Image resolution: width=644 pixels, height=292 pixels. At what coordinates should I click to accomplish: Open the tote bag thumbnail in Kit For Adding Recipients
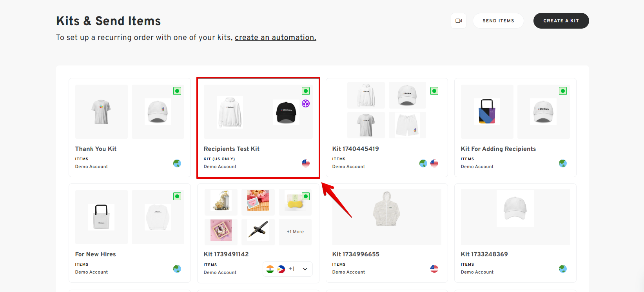[487, 111]
